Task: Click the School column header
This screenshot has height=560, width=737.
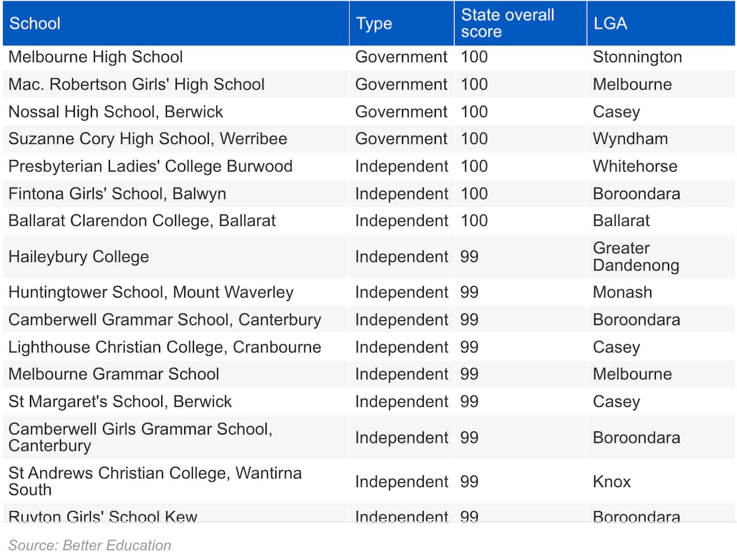Action: click(35, 24)
